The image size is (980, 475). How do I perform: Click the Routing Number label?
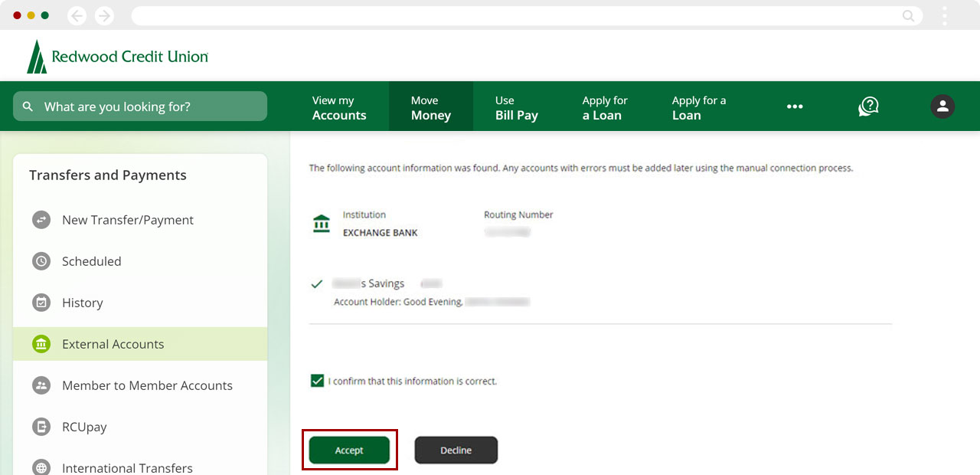[518, 215]
